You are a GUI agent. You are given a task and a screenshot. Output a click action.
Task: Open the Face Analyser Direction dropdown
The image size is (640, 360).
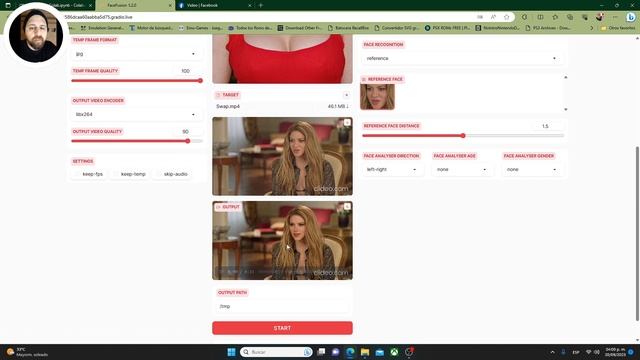392,169
